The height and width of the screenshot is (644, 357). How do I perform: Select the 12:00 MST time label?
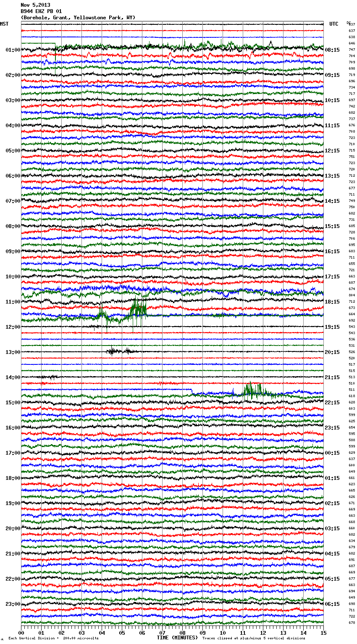13,327
